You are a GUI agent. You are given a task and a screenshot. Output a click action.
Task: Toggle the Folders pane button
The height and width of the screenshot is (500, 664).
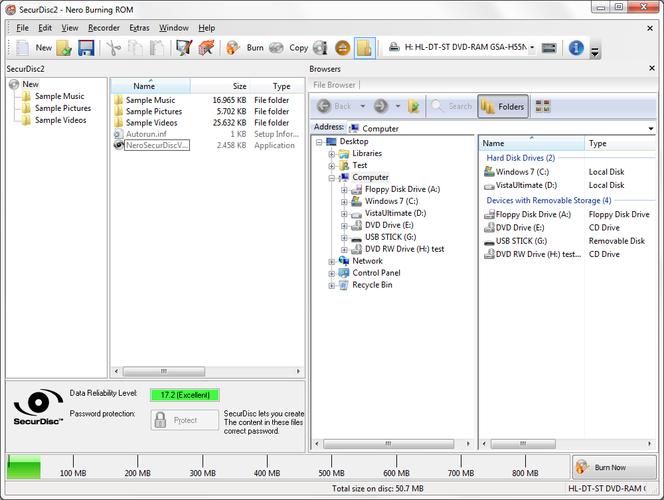pos(503,106)
